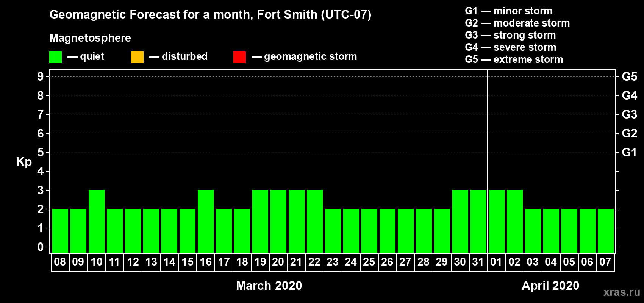Click 'G2 — moderate storm' legend text
Image resolution: width=644 pixels, height=303 pixels.
pos(517,23)
